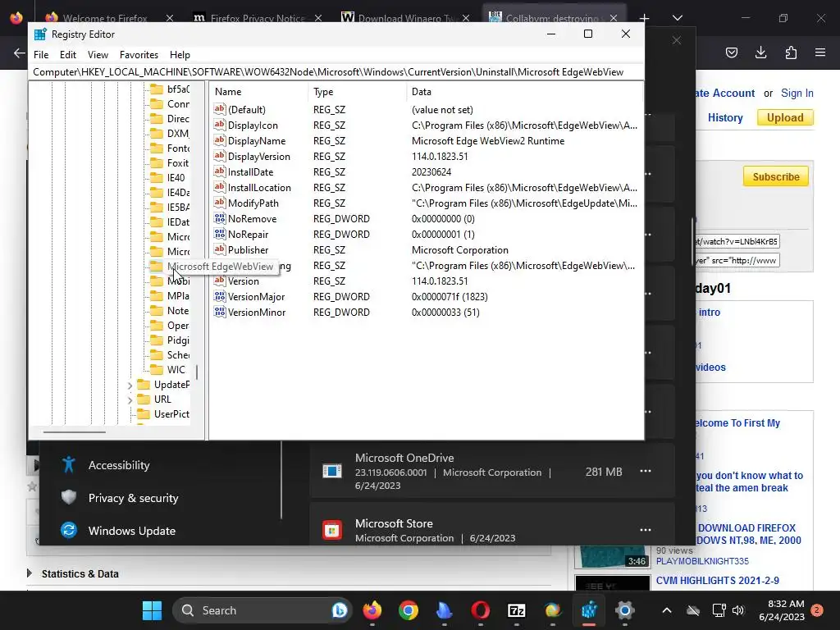Click the registry address path bar
Viewport: 840px width, 630px height.
point(336,72)
